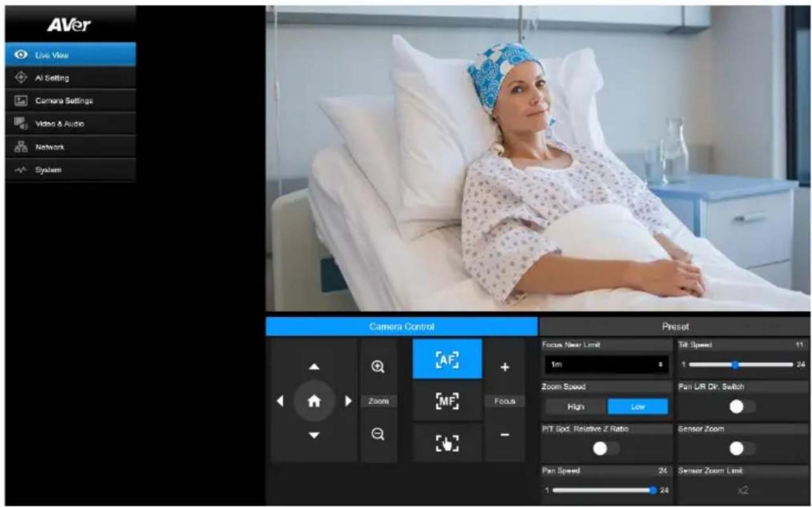Open the Focus Near Limit dropdown
This screenshot has height=507, width=812.
606,365
